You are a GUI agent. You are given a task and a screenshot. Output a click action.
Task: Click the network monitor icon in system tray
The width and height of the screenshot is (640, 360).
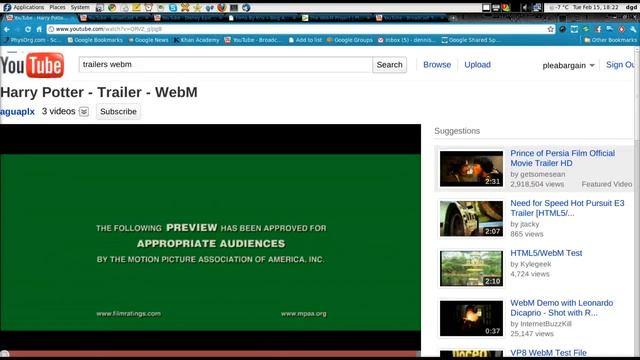click(x=537, y=7)
